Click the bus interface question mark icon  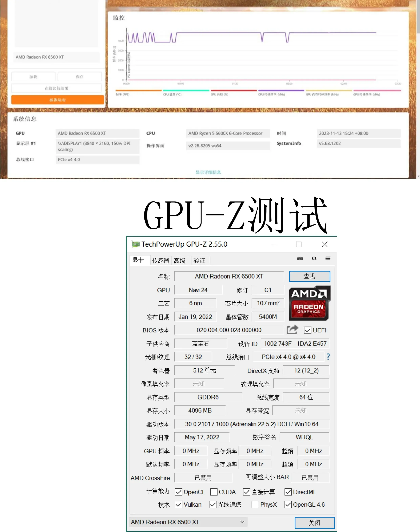[x=328, y=357]
